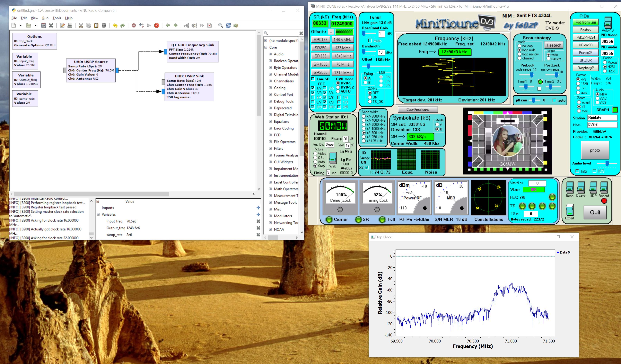Paste block from clipboard icon

coord(96,25)
